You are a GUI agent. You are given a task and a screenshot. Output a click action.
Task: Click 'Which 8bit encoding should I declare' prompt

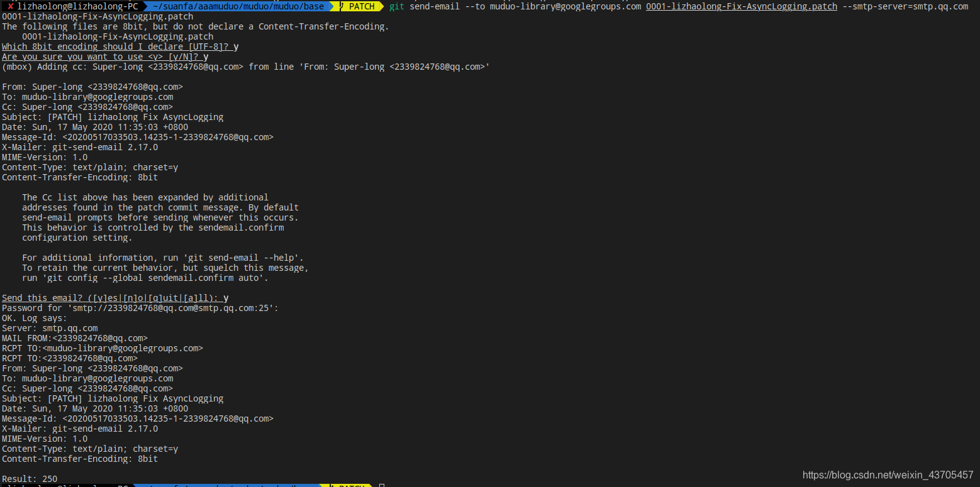point(120,47)
